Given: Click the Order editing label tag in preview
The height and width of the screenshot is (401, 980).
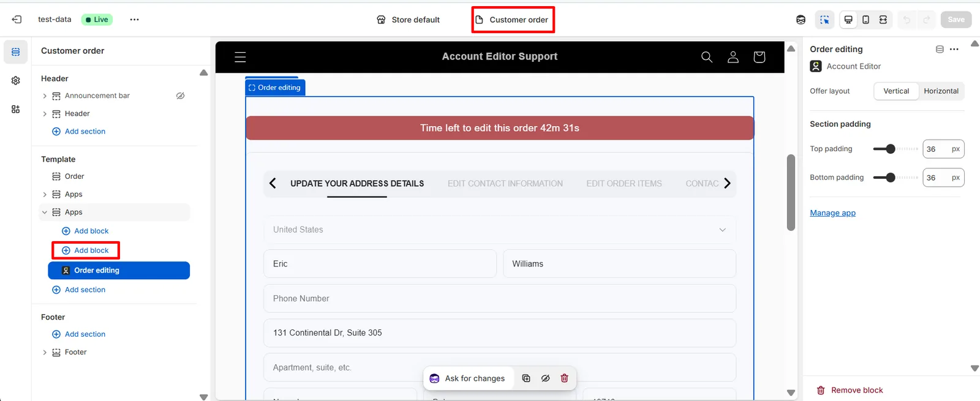Looking at the screenshot, I should point(275,88).
